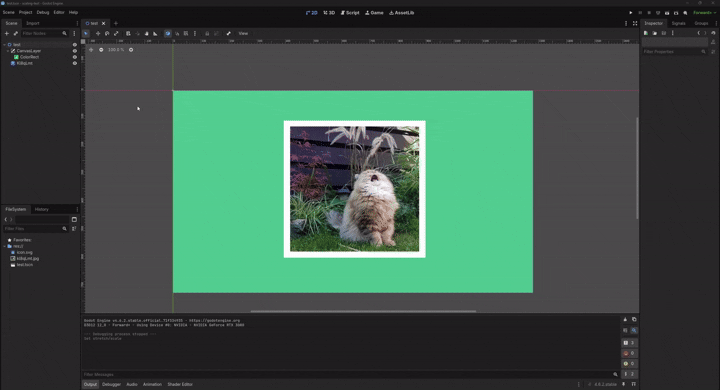Lock the selected node
Viewport: 720px width, 390px height.
tap(207, 34)
